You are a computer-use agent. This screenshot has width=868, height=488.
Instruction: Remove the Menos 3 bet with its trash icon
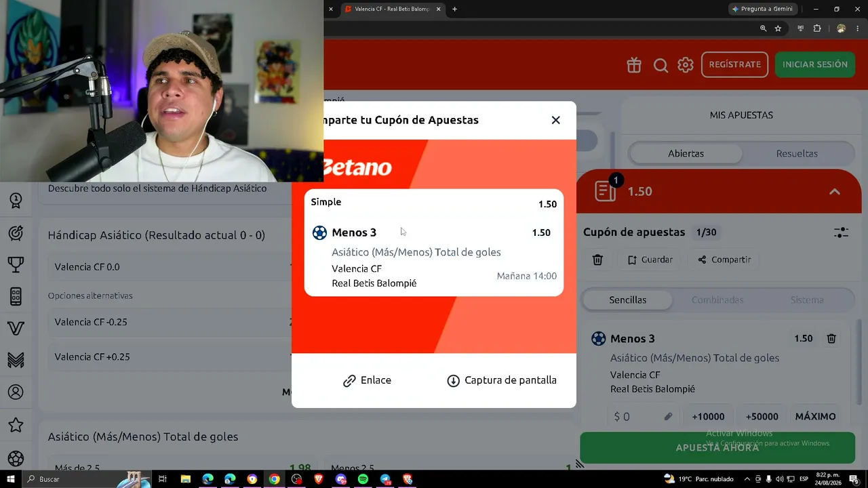click(831, 338)
